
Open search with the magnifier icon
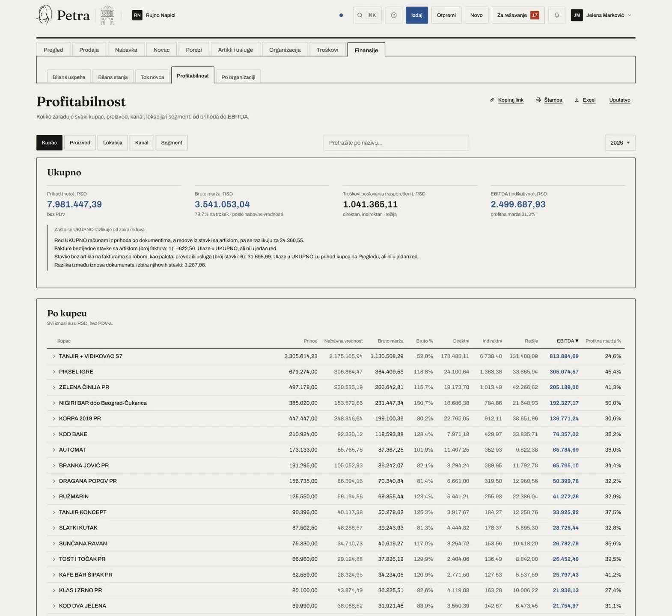pos(360,15)
